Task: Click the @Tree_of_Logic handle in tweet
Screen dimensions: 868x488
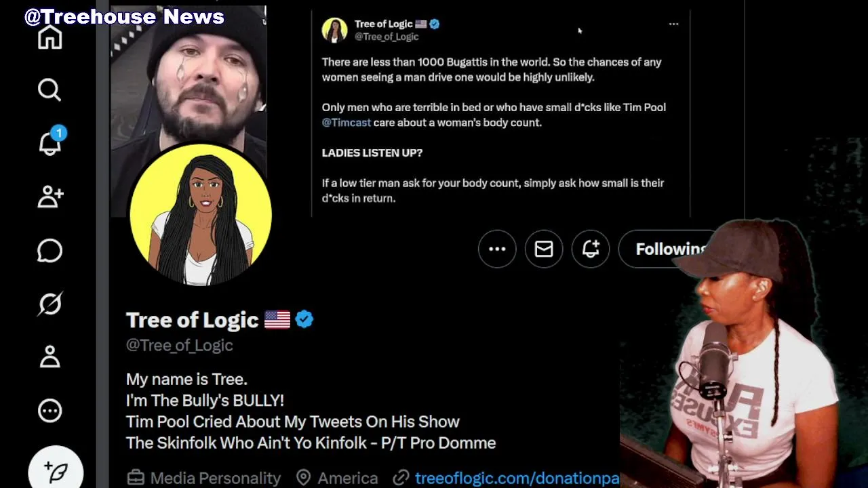Action: click(x=387, y=37)
